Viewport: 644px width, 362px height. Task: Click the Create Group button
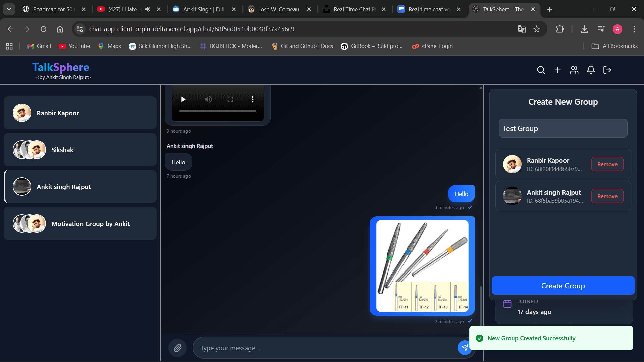tap(563, 286)
